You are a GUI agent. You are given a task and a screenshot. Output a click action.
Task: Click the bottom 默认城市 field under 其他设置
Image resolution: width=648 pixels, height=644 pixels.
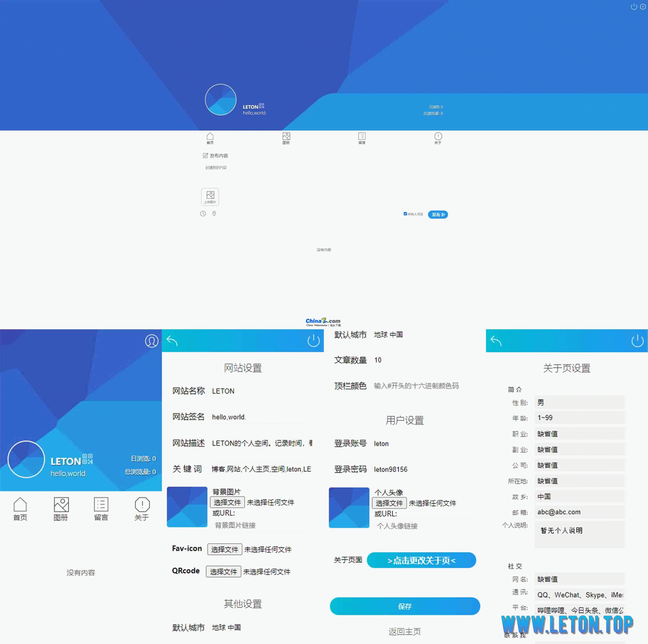coord(261,628)
